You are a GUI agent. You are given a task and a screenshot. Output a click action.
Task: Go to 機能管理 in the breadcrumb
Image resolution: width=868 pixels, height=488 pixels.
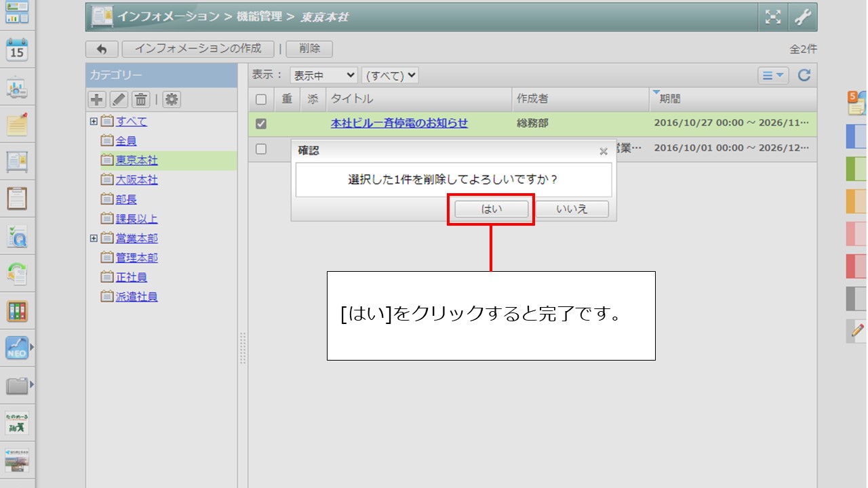tap(258, 16)
